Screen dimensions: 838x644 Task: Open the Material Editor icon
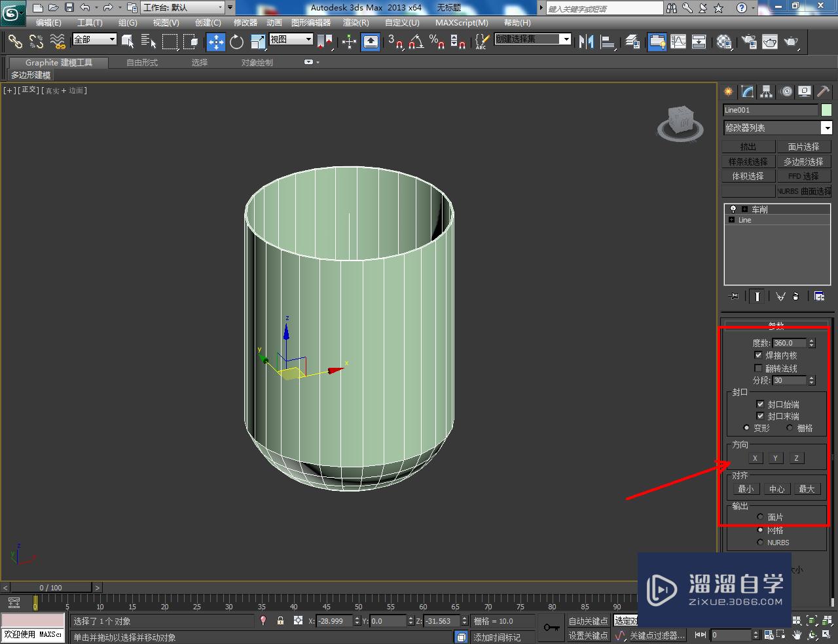[723, 42]
